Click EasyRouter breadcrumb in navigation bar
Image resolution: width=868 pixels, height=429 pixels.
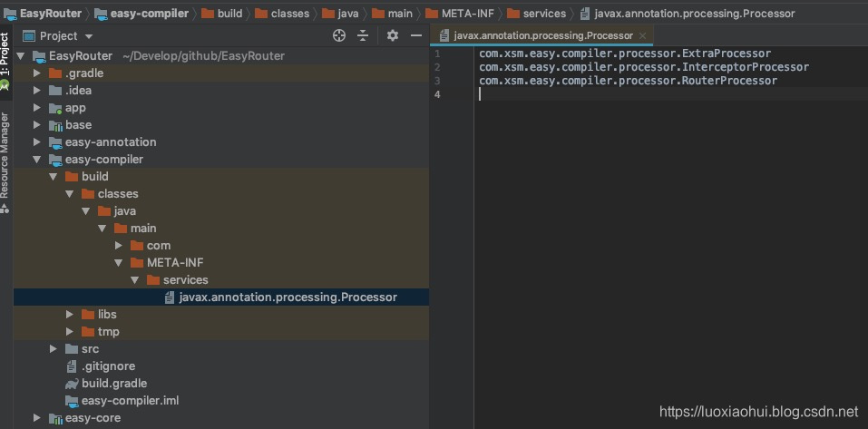click(44, 14)
